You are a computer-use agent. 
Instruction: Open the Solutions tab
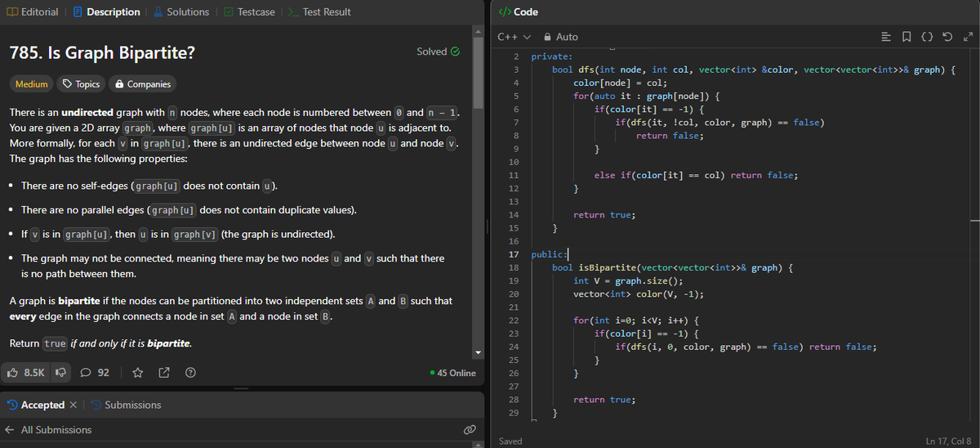180,11
